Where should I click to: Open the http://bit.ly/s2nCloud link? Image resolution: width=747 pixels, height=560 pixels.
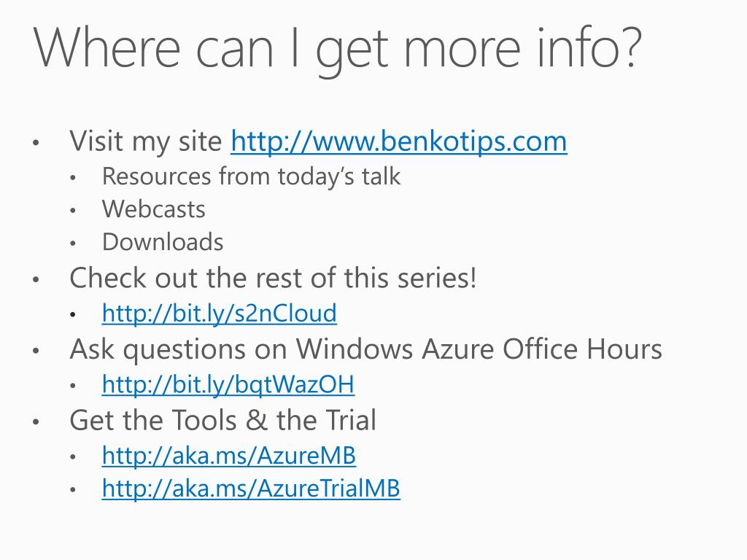click(219, 314)
